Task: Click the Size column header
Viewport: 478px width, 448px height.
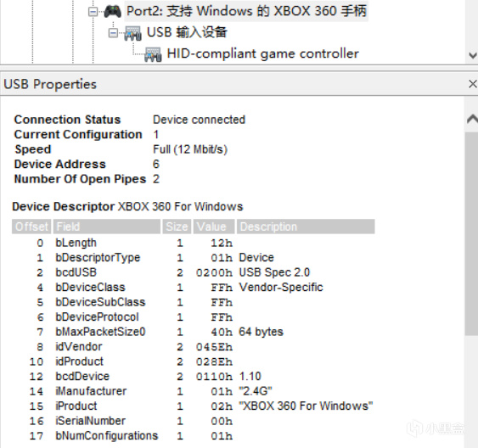Action: coord(177,227)
